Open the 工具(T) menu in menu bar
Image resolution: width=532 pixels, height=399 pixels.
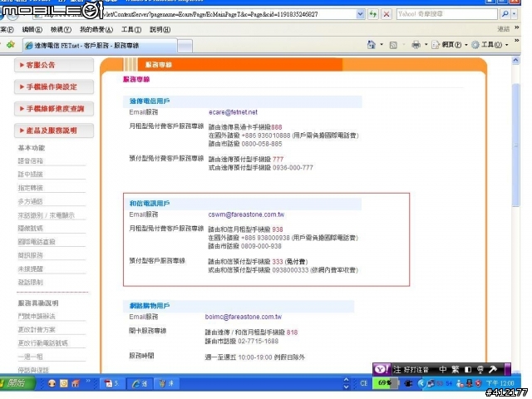pyautogui.click(x=131, y=30)
